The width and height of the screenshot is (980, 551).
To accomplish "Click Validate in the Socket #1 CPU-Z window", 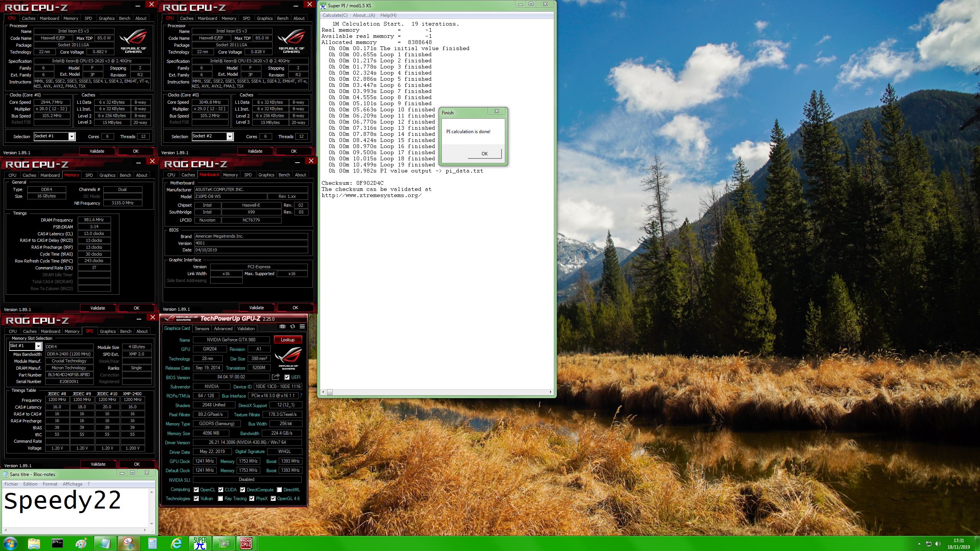I will (x=97, y=151).
